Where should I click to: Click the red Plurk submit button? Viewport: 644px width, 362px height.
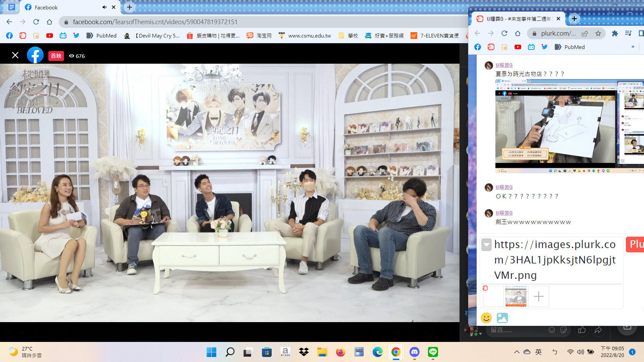[635, 244]
